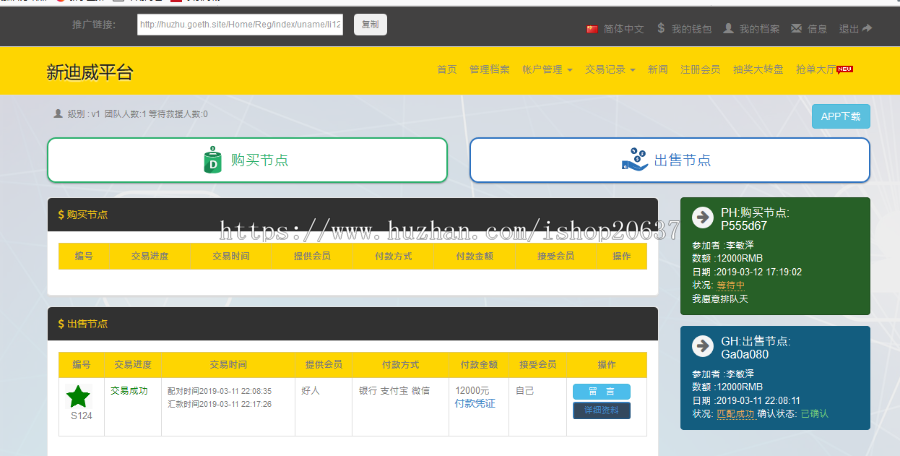Click the 12000元 amount cell

472,391
